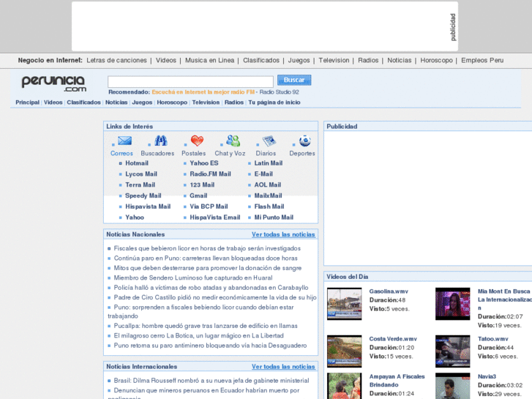
Task: Open the Via BCP Mail link
Action: (x=209, y=206)
